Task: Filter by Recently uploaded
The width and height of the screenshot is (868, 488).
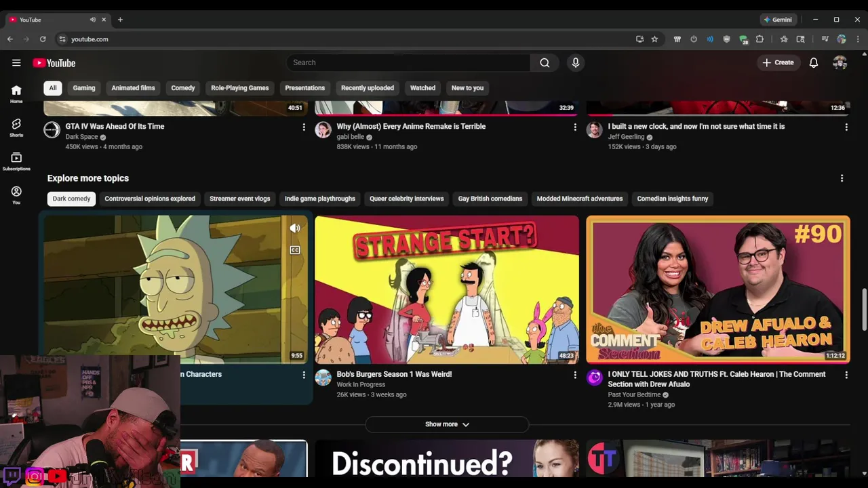Action: pos(368,88)
